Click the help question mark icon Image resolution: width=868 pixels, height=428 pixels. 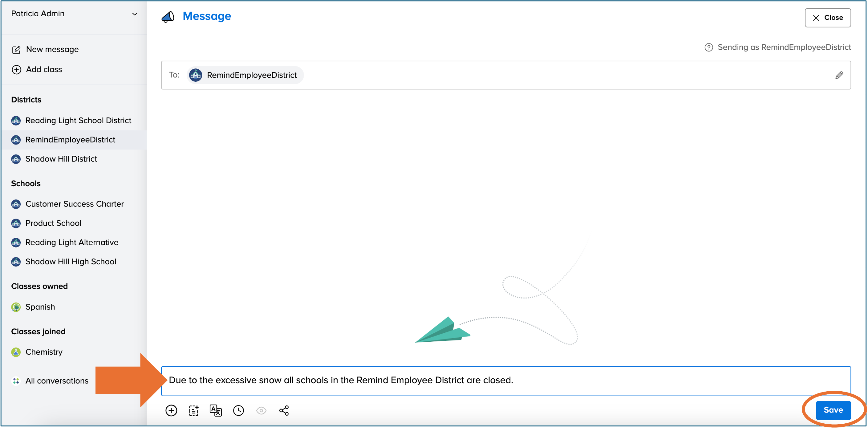[x=709, y=47]
